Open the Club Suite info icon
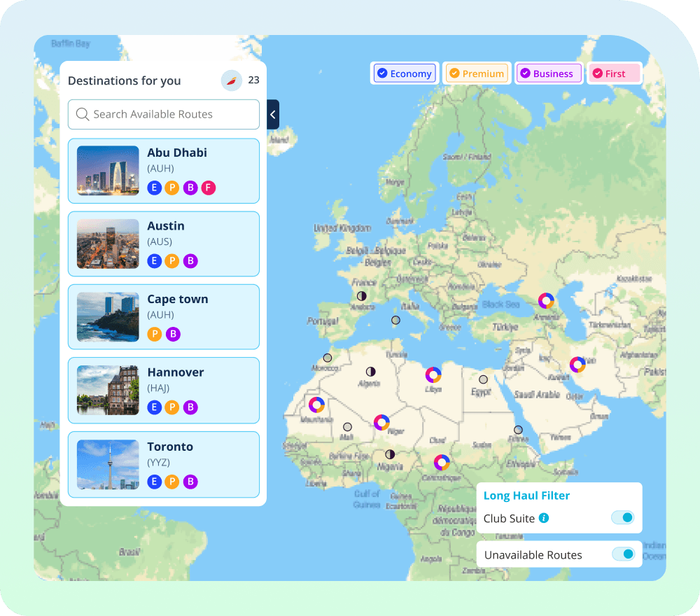The height and width of the screenshot is (616, 700). [x=544, y=518]
